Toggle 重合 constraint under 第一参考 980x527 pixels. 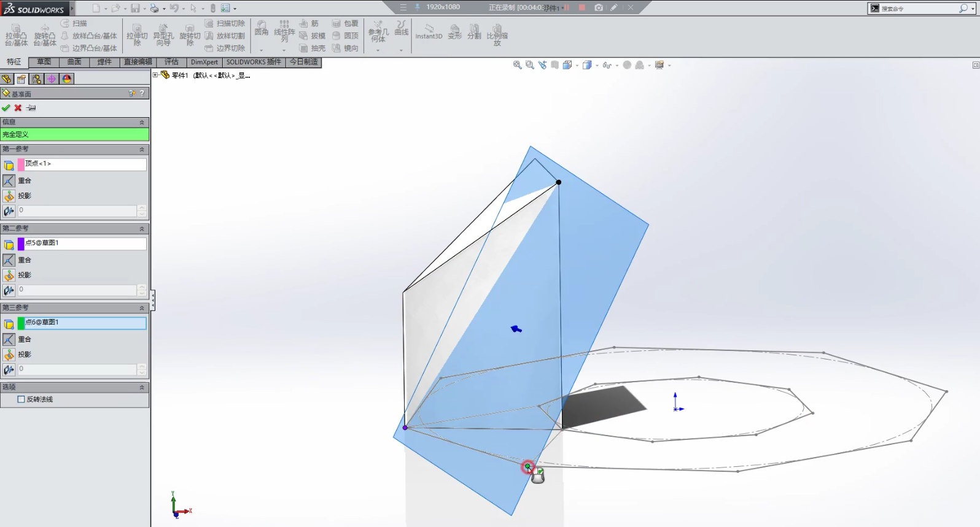point(9,181)
